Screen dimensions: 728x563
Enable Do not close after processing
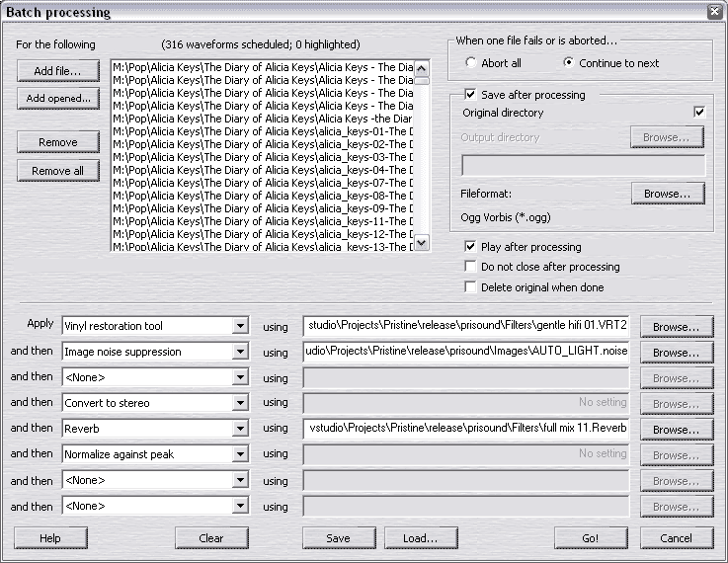470,267
